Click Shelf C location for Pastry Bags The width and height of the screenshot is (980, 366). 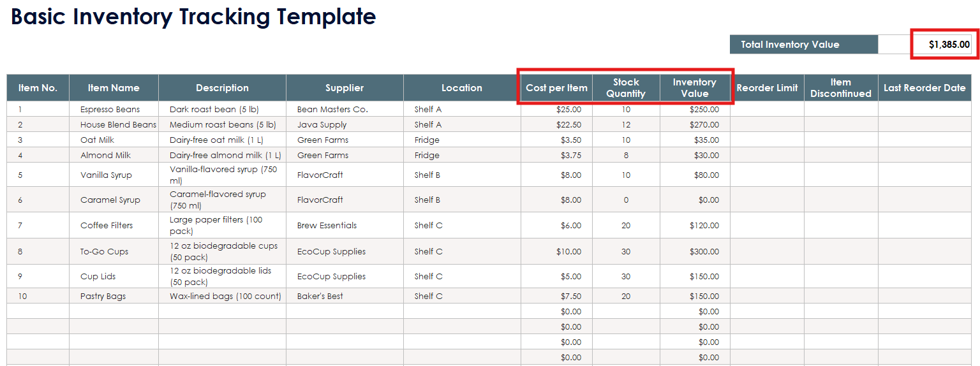(x=462, y=296)
